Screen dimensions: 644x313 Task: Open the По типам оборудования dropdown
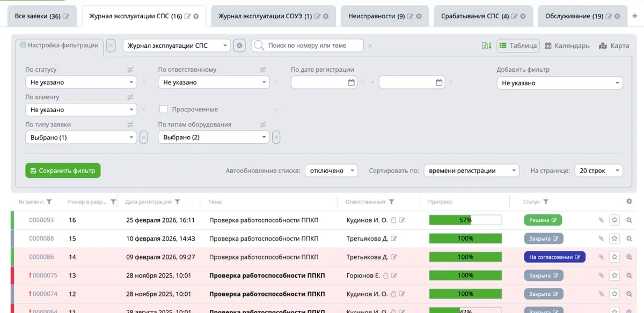pos(214,137)
